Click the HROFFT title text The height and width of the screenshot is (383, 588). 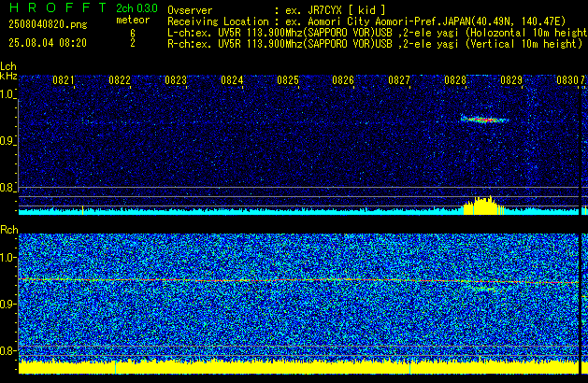coord(57,7)
